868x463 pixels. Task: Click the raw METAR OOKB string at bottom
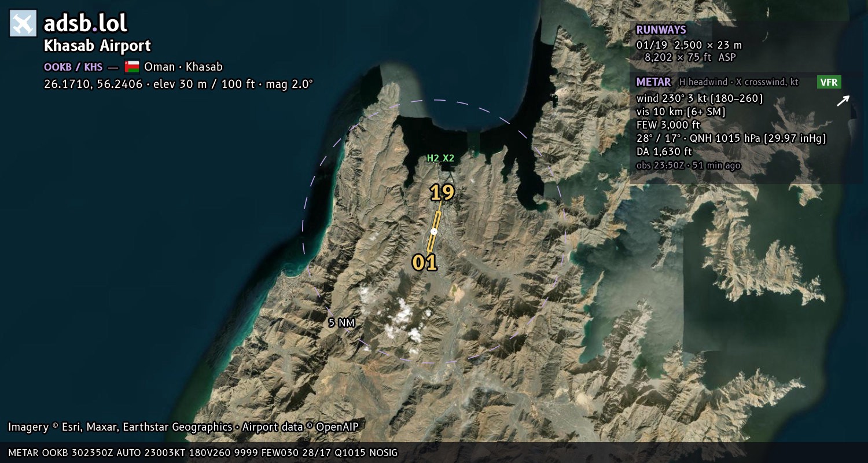[203, 453]
